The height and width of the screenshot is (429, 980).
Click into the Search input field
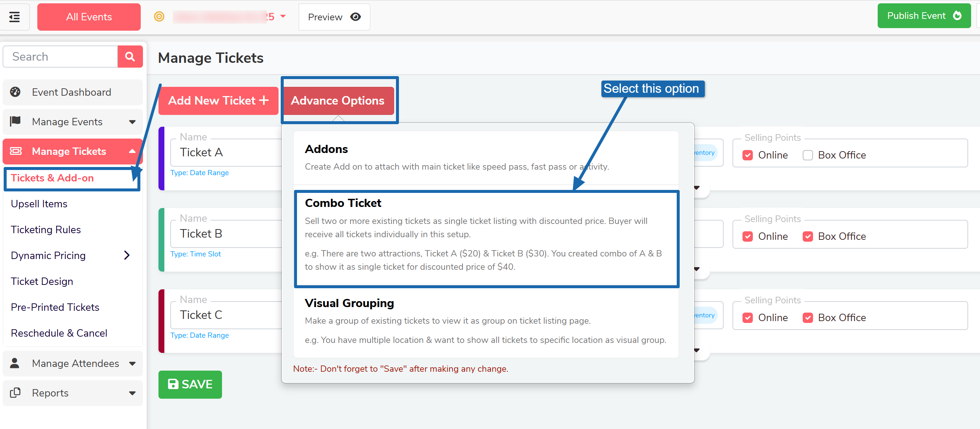[x=61, y=57]
